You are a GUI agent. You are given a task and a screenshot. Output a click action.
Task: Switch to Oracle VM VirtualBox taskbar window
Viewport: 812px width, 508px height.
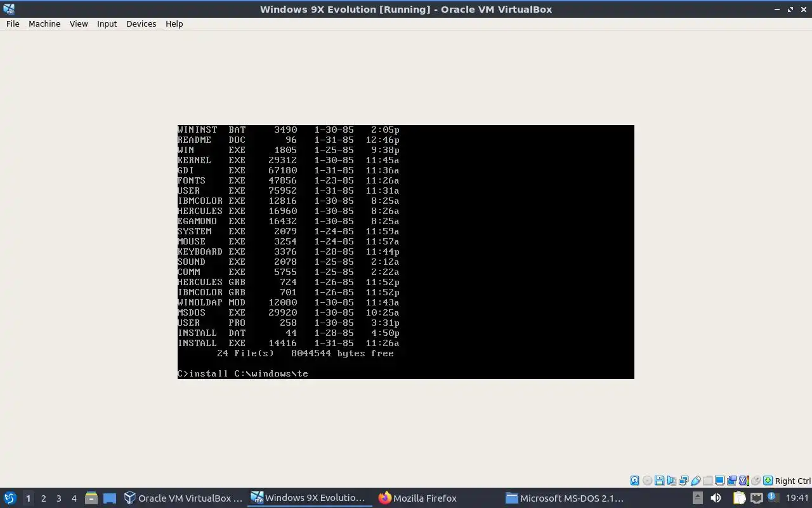tap(183, 498)
